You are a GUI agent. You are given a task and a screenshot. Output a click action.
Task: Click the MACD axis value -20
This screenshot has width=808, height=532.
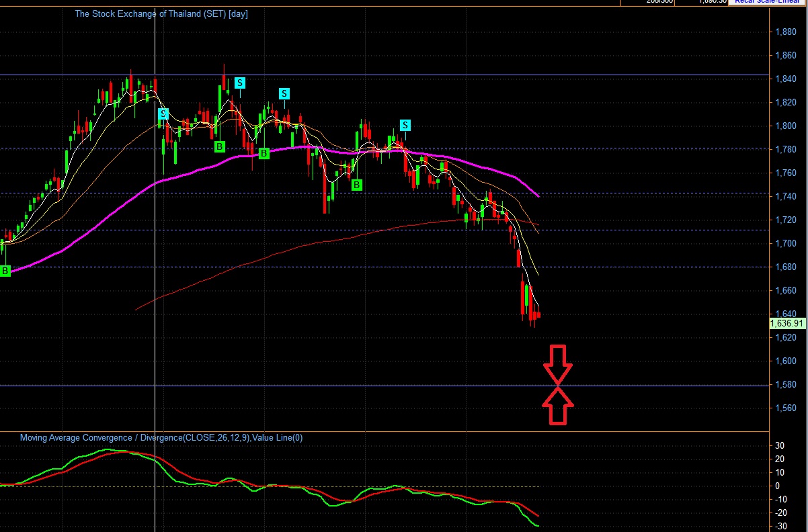tap(781, 513)
